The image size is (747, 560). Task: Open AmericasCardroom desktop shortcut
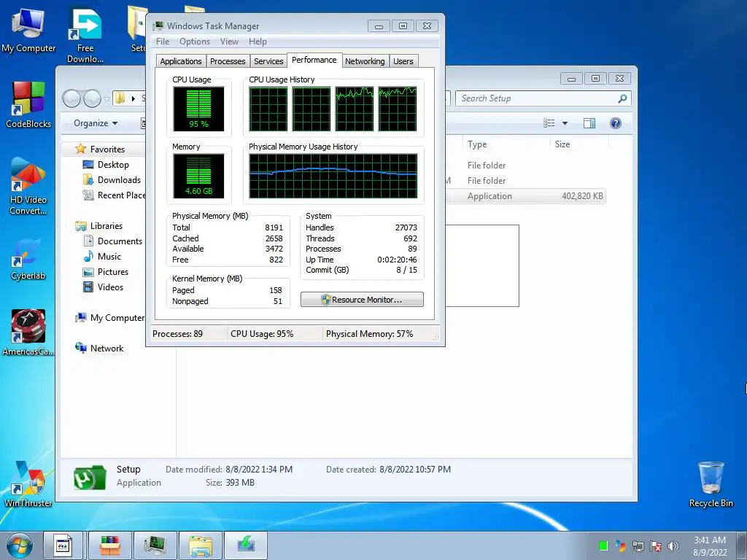point(28,332)
